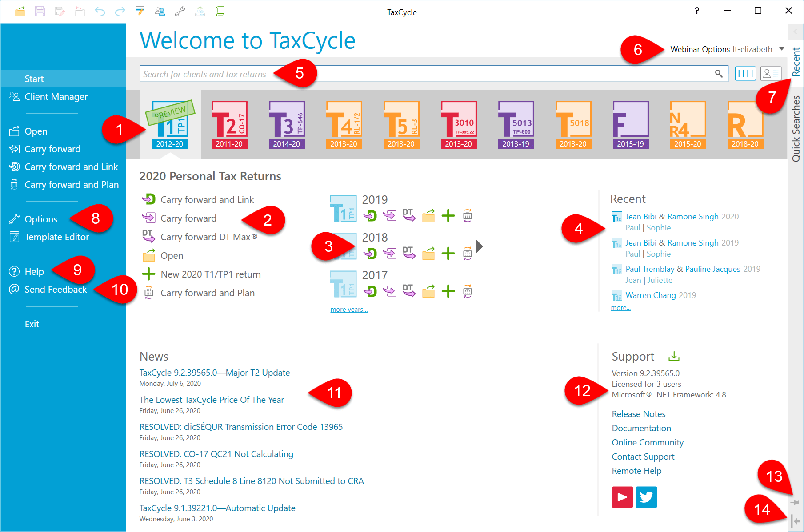
Task: Open RESOLVED CO-17 QC21 Not Calculating news
Action: pyautogui.click(x=216, y=454)
